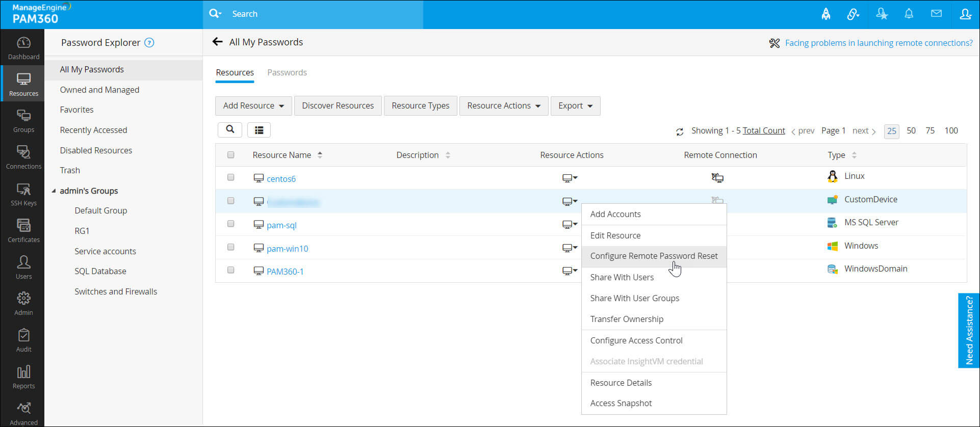This screenshot has height=427, width=980.
Task: Expand the Export dropdown
Action: click(575, 106)
